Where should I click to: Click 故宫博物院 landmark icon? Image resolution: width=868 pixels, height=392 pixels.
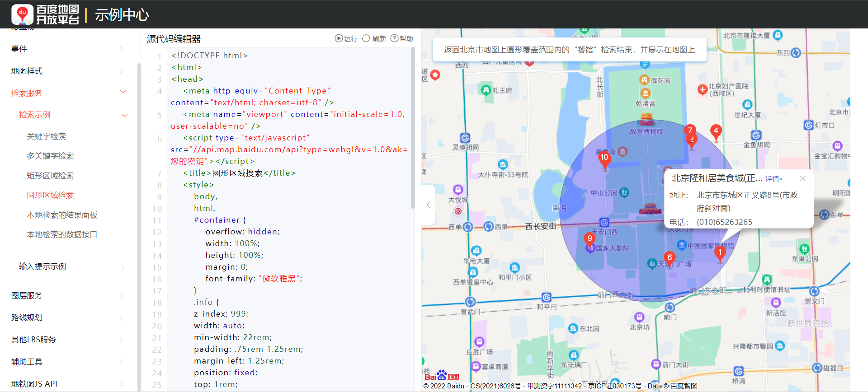[x=646, y=119]
